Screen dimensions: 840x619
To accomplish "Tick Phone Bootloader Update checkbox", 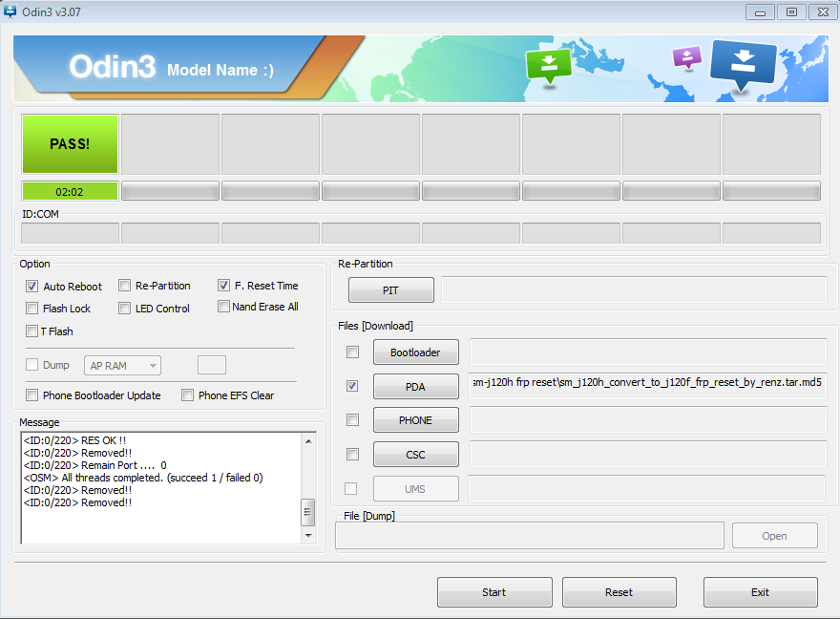I will (x=32, y=395).
